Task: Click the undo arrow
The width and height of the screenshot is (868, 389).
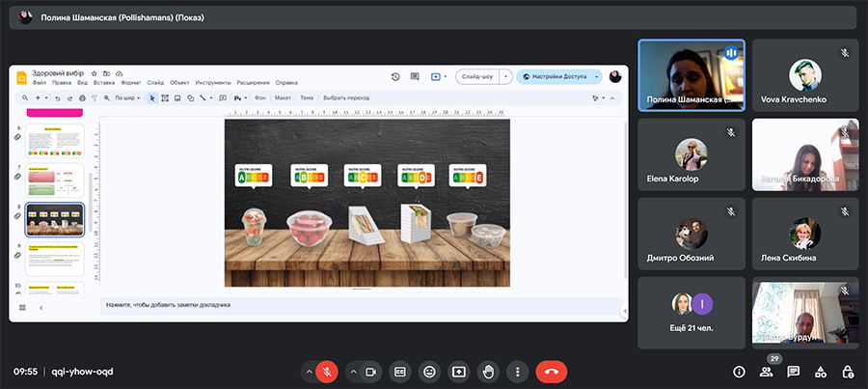Action: click(58, 98)
